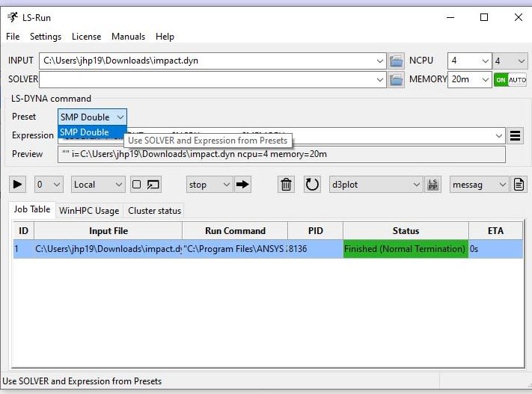This screenshot has width=532, height=394.
Task: Delete job with the trash can icon
Action: 286,185
